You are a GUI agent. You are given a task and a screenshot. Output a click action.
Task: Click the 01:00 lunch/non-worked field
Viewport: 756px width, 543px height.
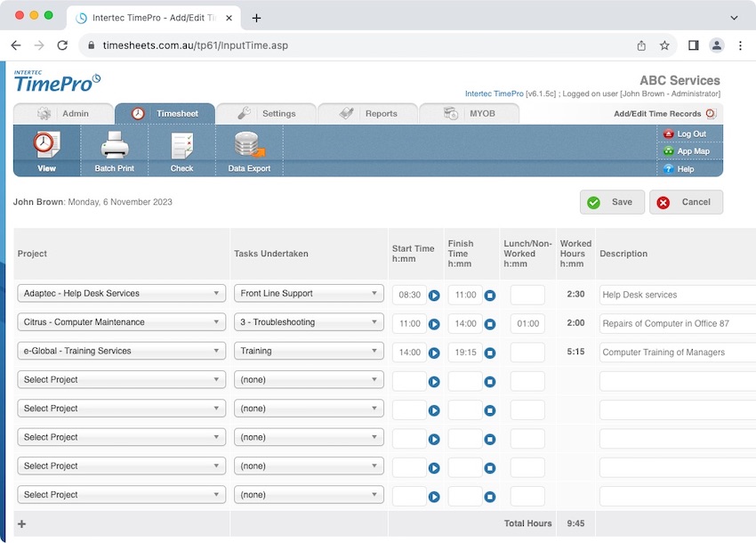527,324
